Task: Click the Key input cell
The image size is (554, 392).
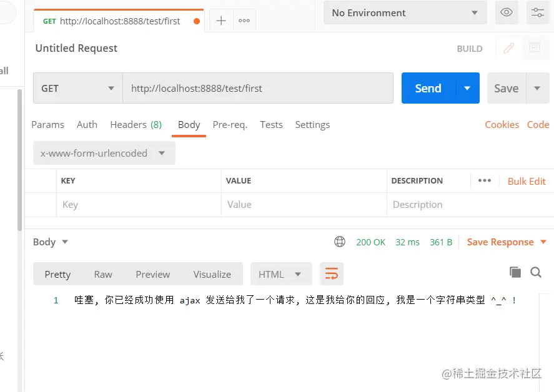Action: tap(139, 205)
